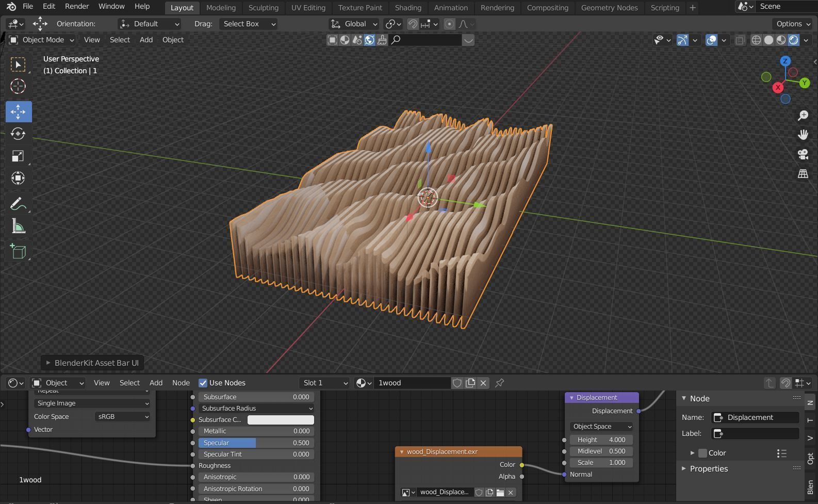Viewport: 818px width, 504px height.
Task: Click the pan view hand icon
Action: coord(803,135)
